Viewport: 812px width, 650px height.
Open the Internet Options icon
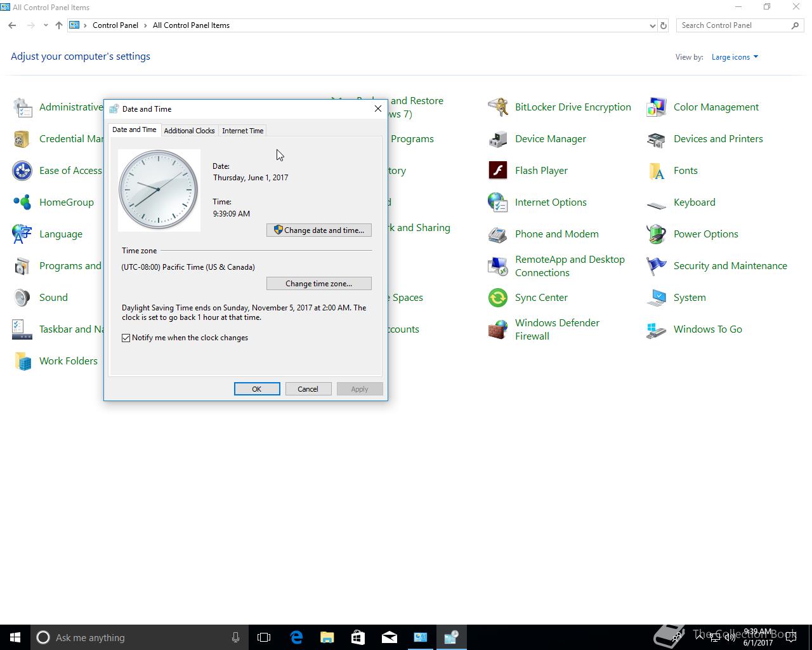498,202
